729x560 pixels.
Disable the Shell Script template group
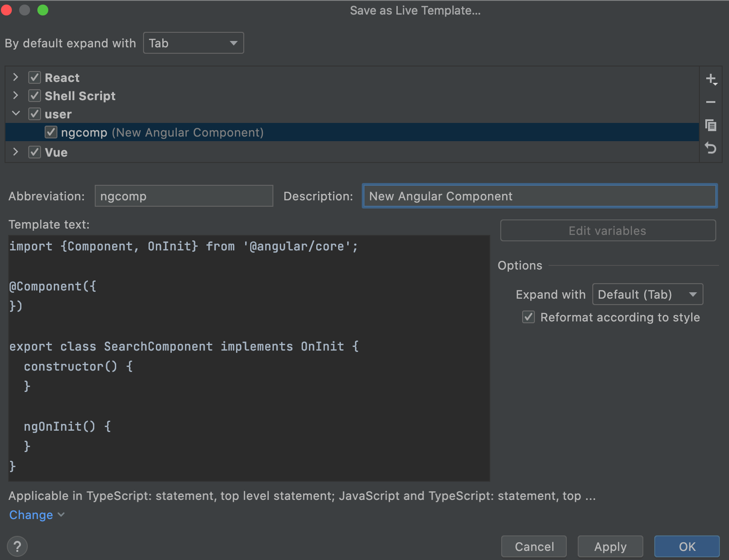coord(35,96)
